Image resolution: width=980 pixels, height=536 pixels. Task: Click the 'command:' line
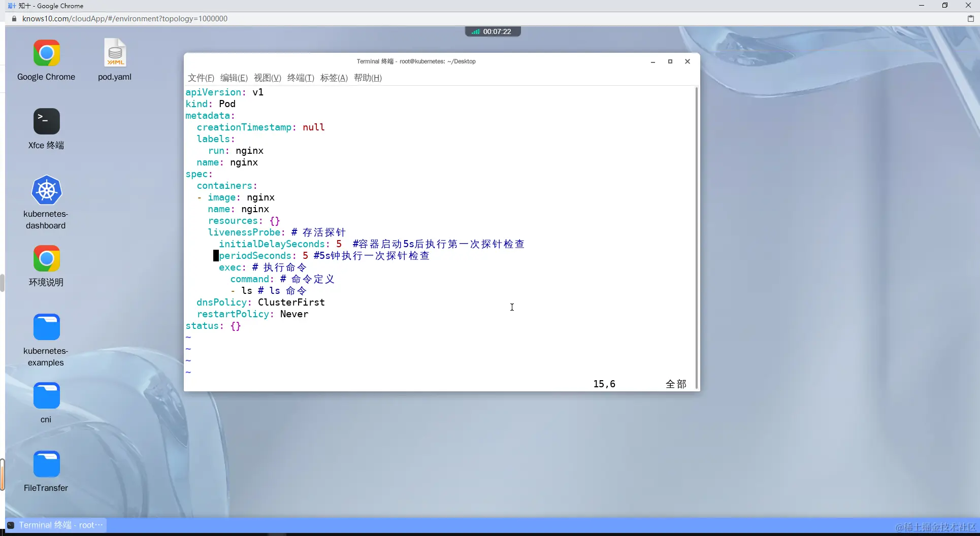[x=282, y=279]
